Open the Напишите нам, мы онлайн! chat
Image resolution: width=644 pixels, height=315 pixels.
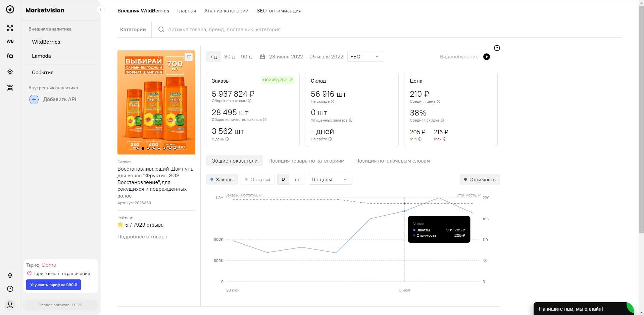584,309
